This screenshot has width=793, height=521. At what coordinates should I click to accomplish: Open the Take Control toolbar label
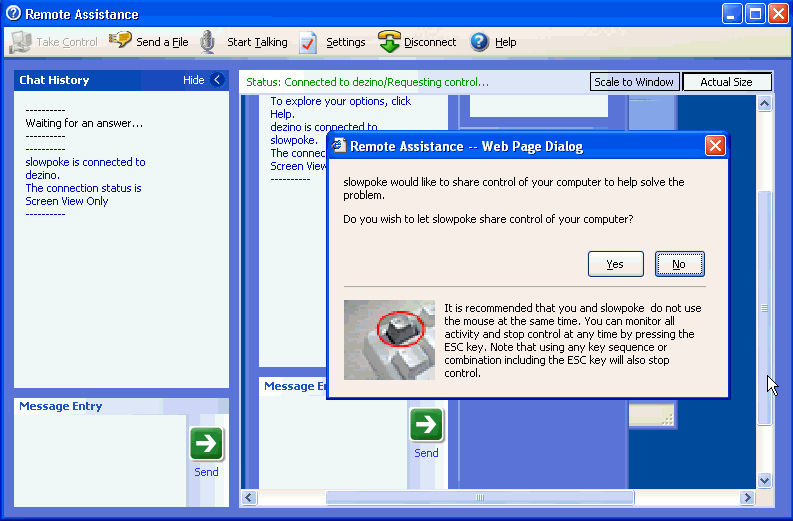67,42
